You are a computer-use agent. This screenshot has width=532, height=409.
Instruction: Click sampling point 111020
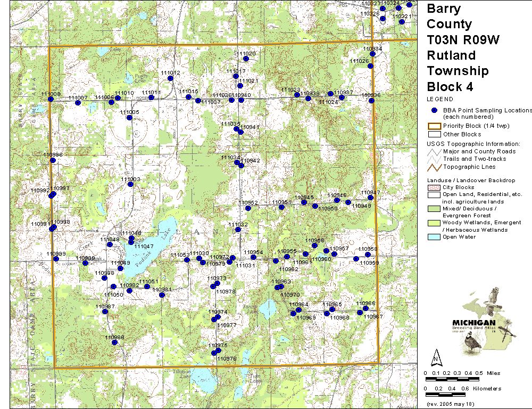(246, 59)
